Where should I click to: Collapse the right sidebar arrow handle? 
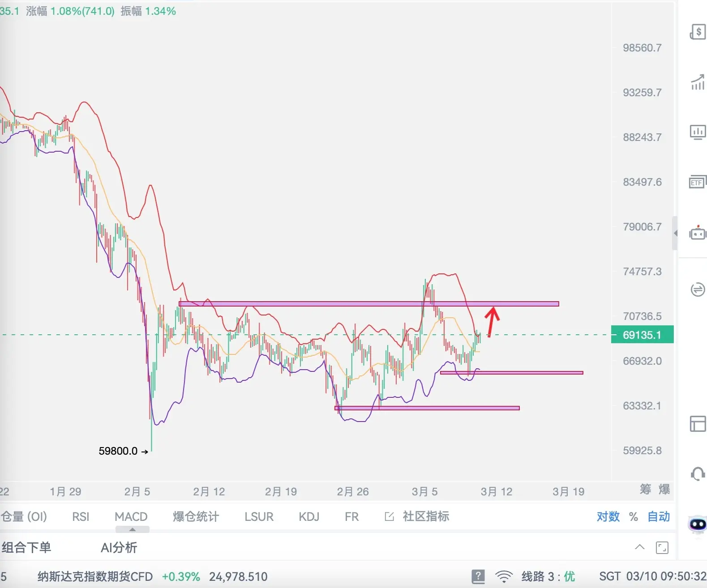675,233
